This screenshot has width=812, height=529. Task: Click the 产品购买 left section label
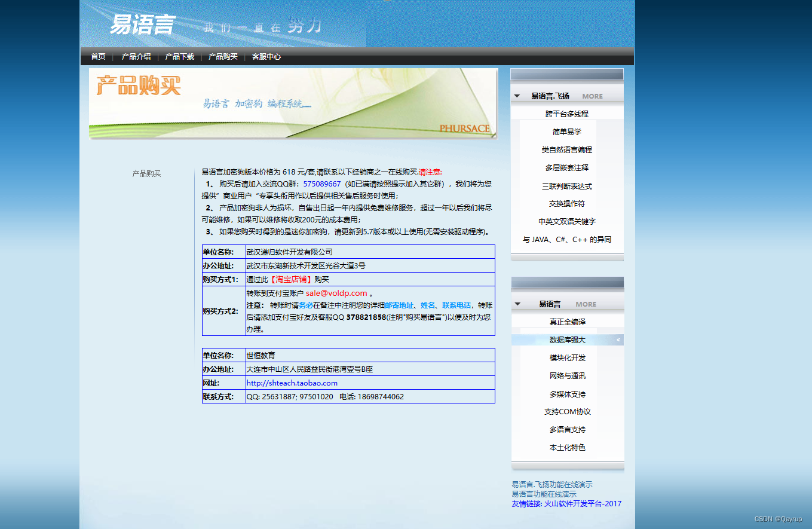(x=146, y=173)
